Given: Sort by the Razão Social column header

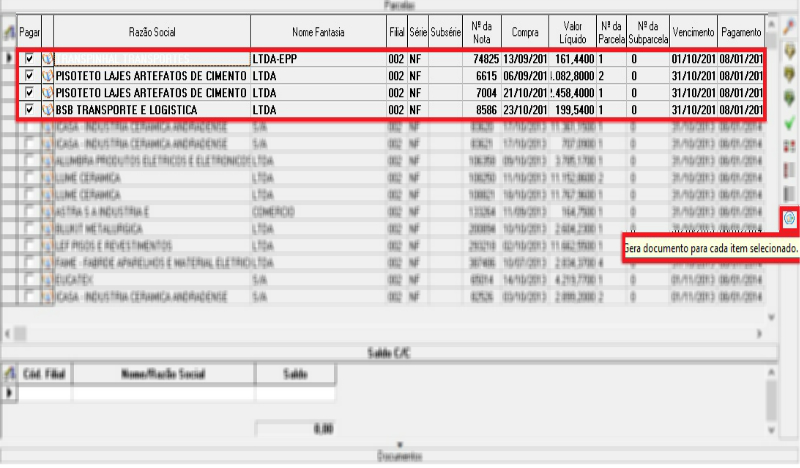Looking at the screenshot, I should tap(152, 33).
